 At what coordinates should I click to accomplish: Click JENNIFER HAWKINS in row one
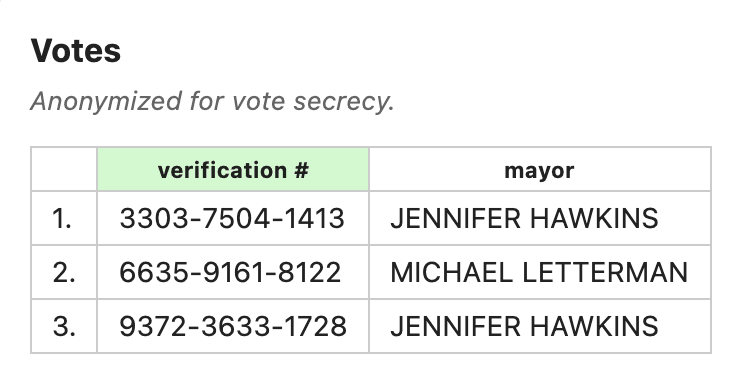pos(524,218)
